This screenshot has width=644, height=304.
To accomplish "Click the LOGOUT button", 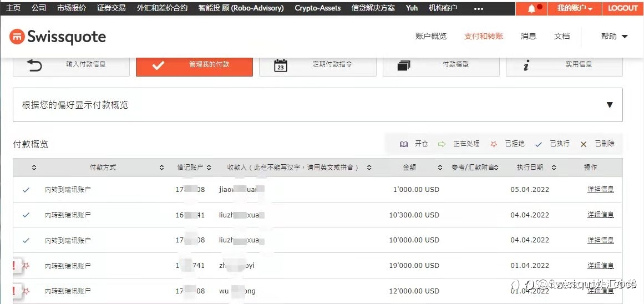I will point(622,8).
